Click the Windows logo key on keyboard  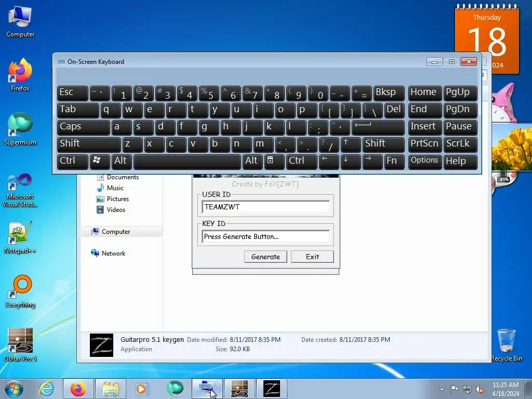coord(99,162)
